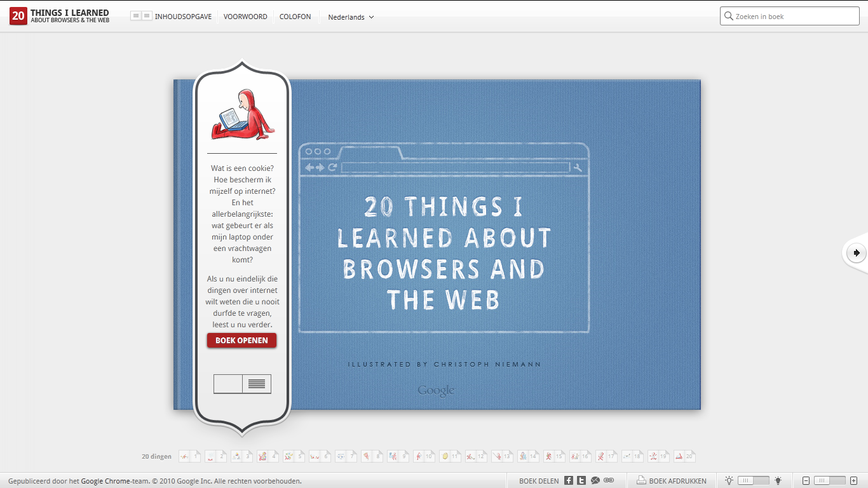This screenshot has width=868, height=488.
Task: Jump to chapter thumbnail 5
Action: click(x=294, y=456)
